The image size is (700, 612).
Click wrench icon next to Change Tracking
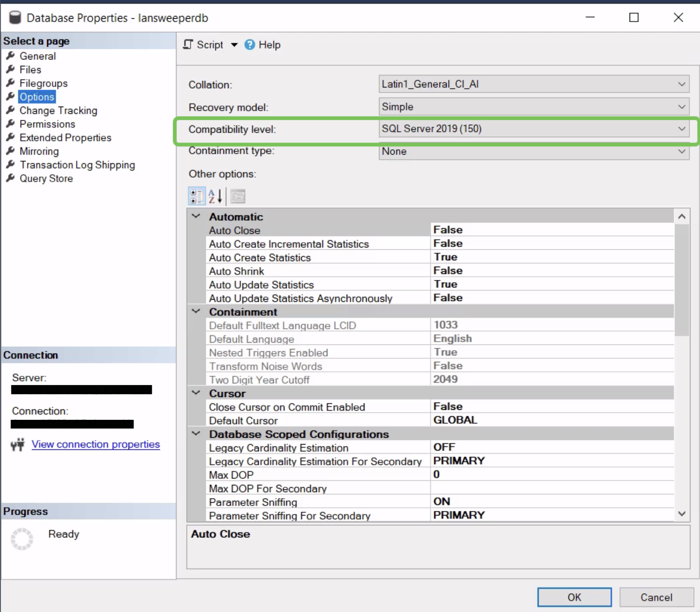[x=11, y=110]
